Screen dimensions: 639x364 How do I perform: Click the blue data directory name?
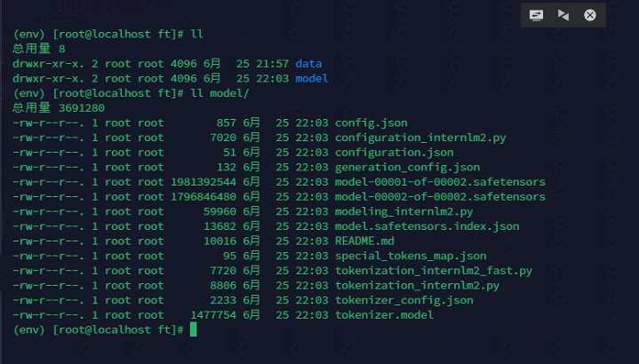click(308, 64)
